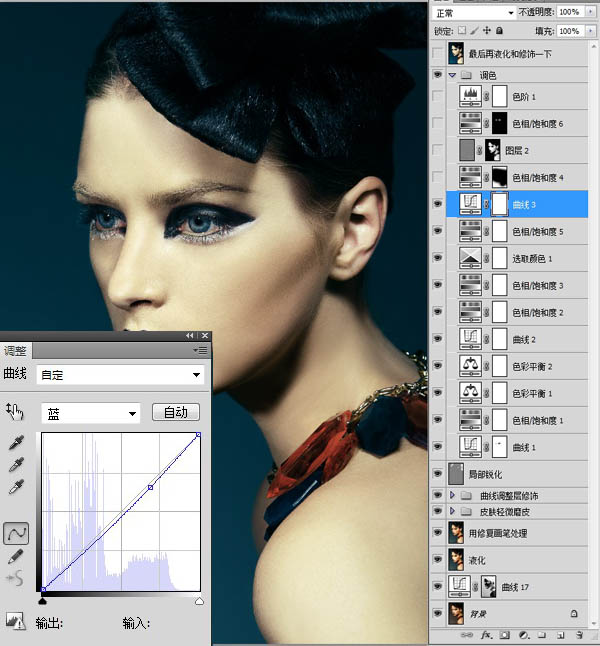Open the fx layer style menu

(x=487, y=635)
